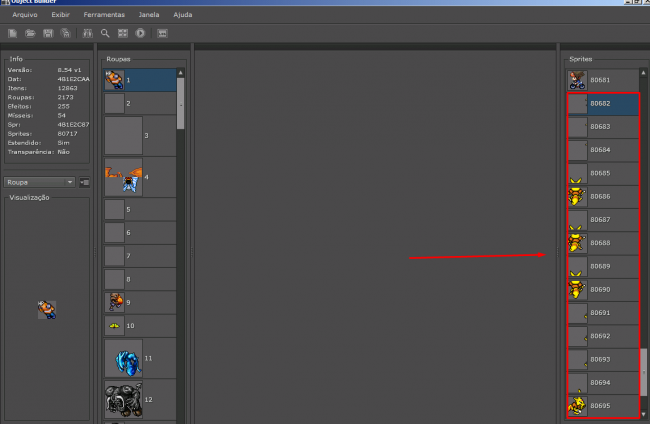The image size is (650, 424).
Task: Select sprite 80690 in the Sprites list
Action: pyautogui.click(x=601, y=289)
